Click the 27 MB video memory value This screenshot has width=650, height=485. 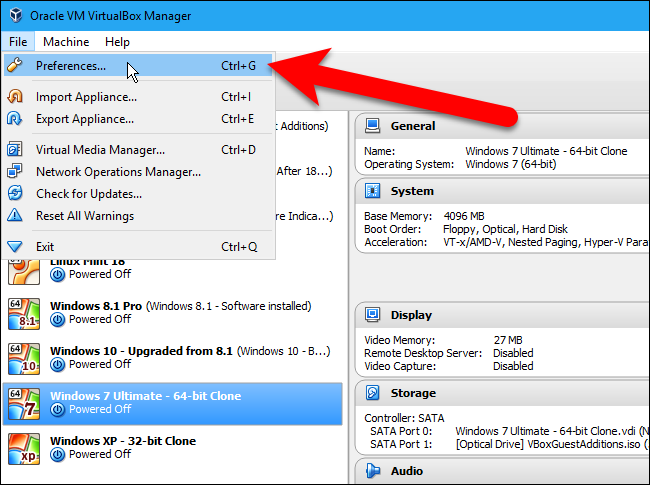pyautogui.click(x=508, y=340)
